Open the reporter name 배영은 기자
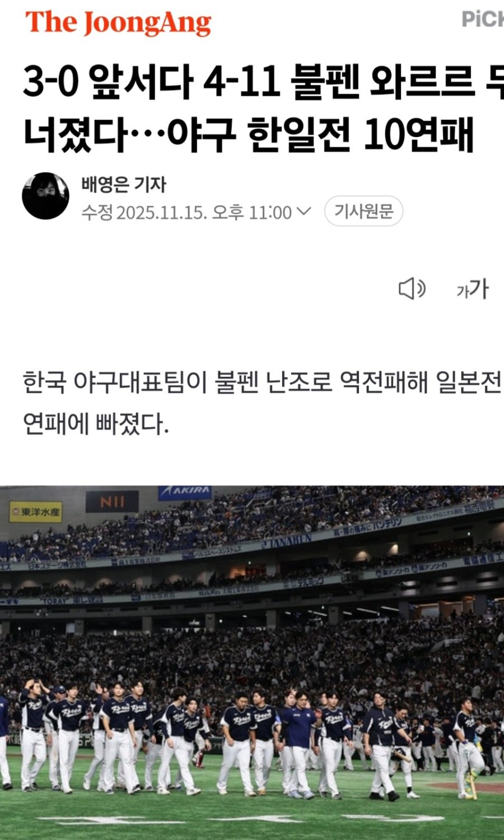504x840 pixels. [124, 184]
